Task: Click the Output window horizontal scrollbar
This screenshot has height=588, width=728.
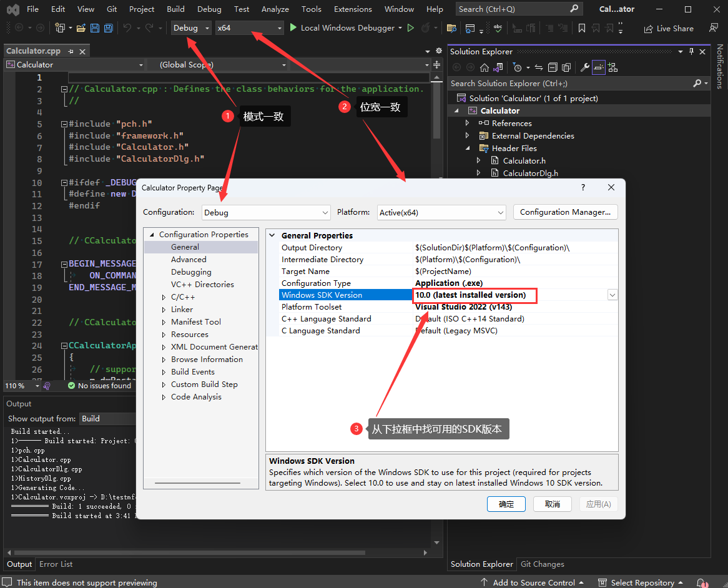Action: point(189,552)
